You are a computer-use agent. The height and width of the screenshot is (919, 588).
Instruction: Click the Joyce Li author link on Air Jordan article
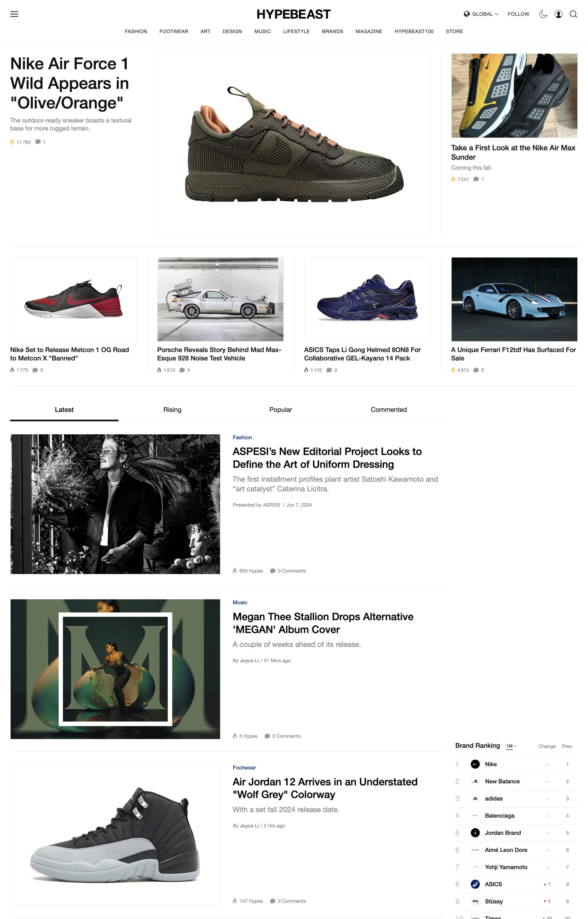pyautogui.click(x=249, y=826)
